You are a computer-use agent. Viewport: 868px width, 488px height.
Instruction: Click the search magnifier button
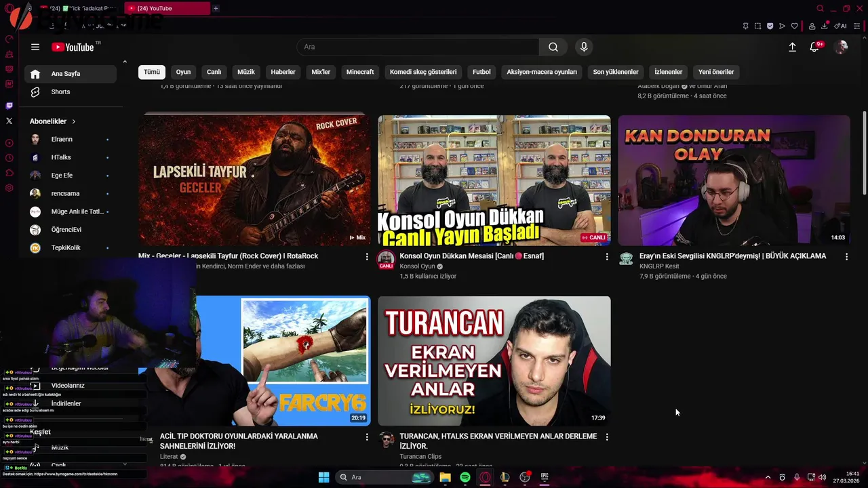553,47
